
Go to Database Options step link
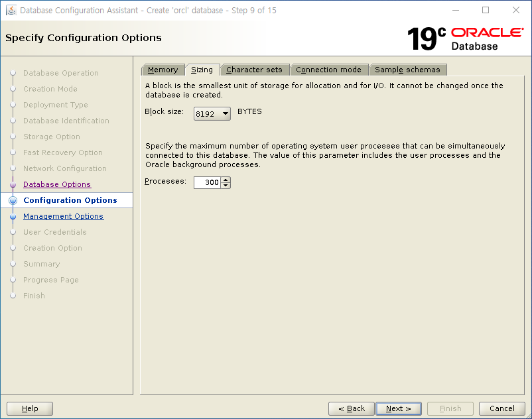tap(57, 184)
